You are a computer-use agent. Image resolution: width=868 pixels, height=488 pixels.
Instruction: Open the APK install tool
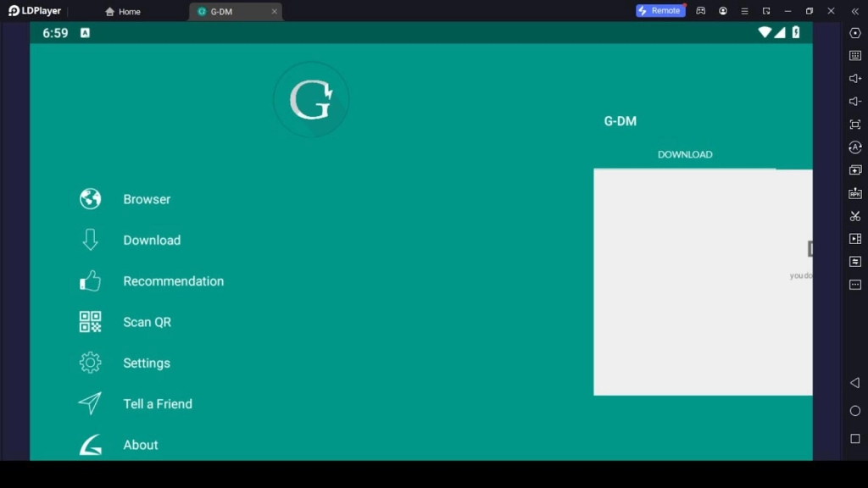854,192
